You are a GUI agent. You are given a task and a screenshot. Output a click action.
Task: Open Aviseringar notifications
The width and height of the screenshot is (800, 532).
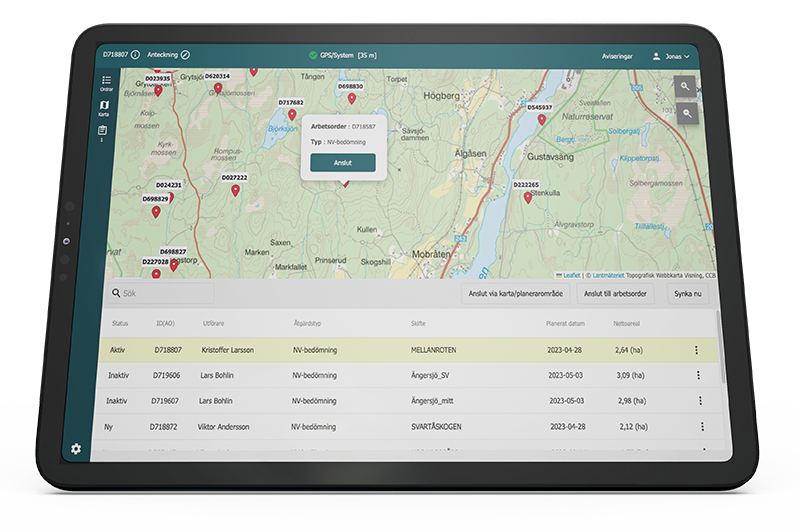click(617, 57)
